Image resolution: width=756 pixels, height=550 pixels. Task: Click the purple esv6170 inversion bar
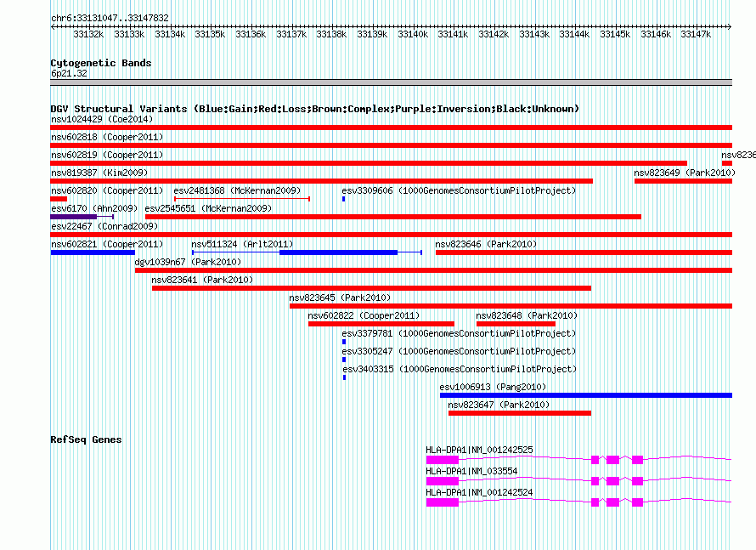pyautogui.click(x=74, y=217)
